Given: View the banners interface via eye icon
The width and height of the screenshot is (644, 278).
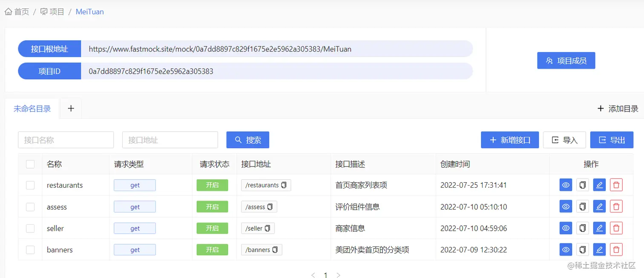Looking at the screenshot, I should pos(566,249).
